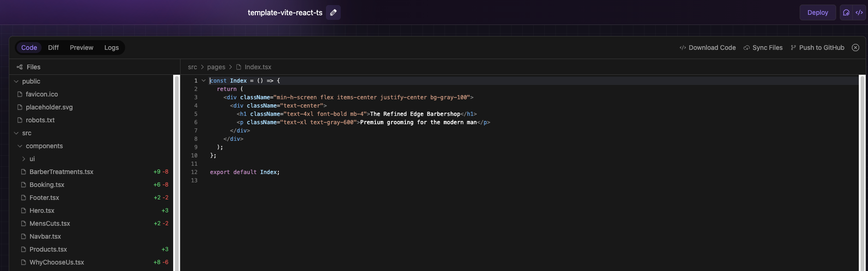Image resolution: width=868 pixels, height=271 pixels.
Task: Expand the ui folder
Action: point(24,159)
